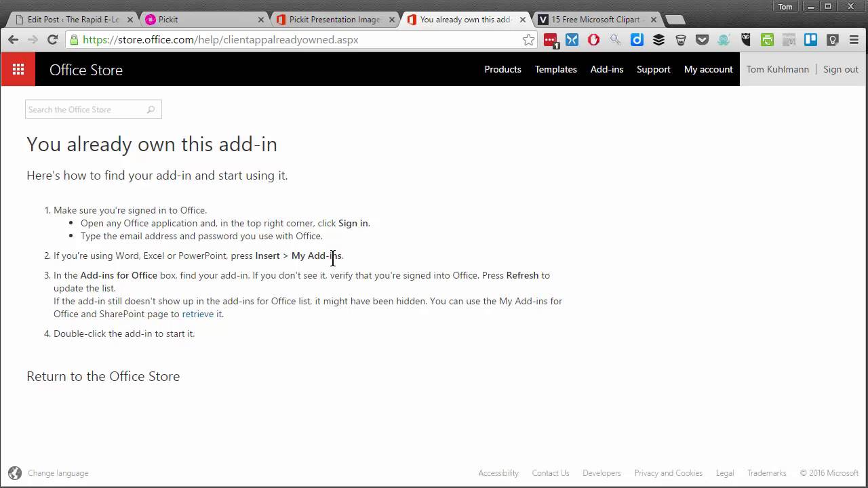Open the Chrome hamburger menu
Image resolution: width=868 pixels, height=488 pixels.
(854, 40)
